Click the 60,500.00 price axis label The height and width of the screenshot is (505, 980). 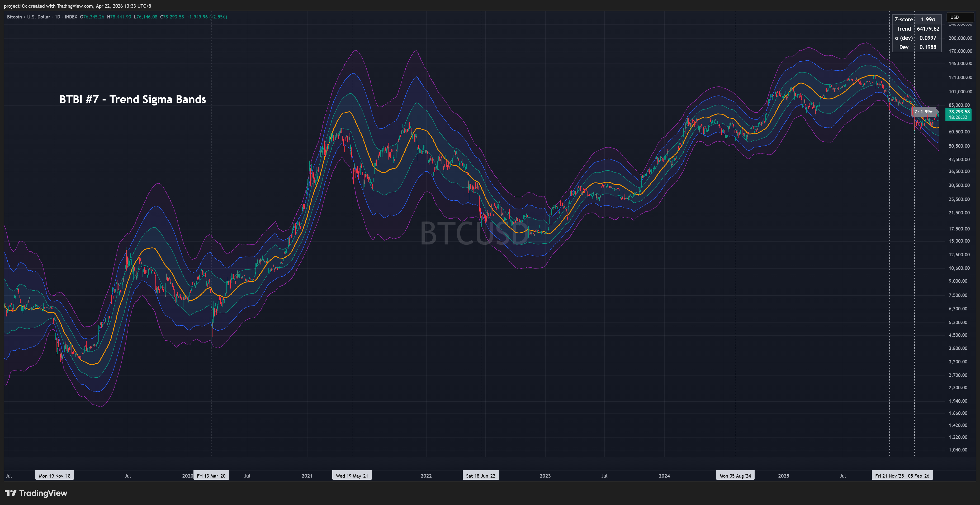(959, 132)
